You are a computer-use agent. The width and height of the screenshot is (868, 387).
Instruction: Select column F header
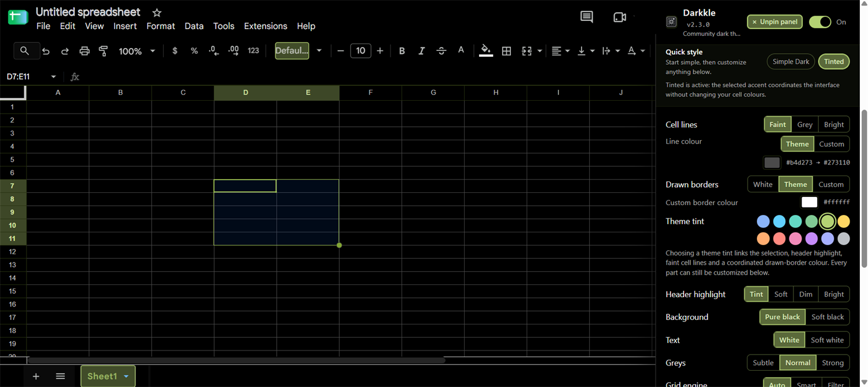point(370,93)
